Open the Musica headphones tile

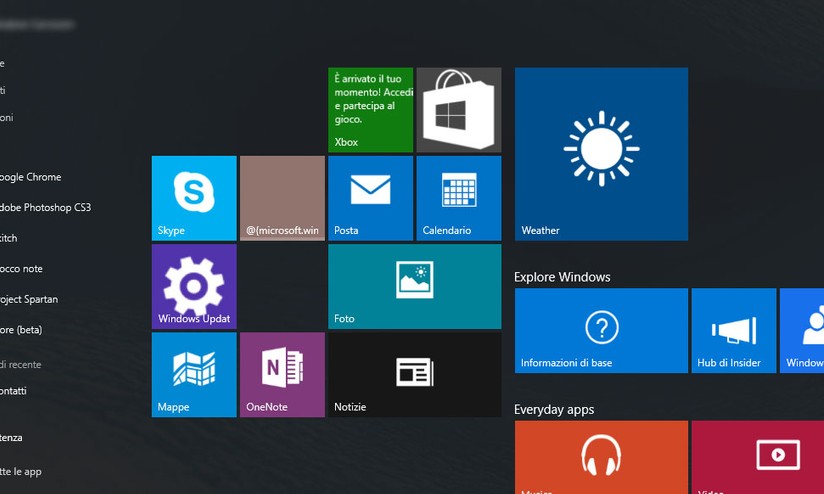(x=601, y=457)
